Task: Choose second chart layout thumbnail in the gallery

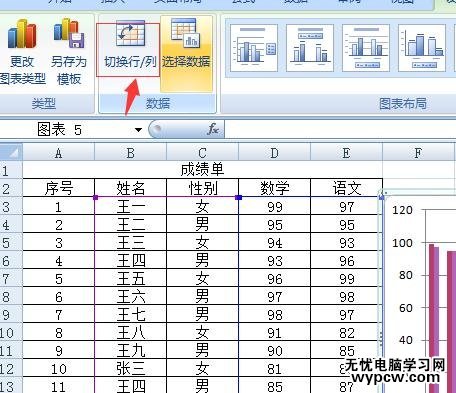Action: coord(310,48)
